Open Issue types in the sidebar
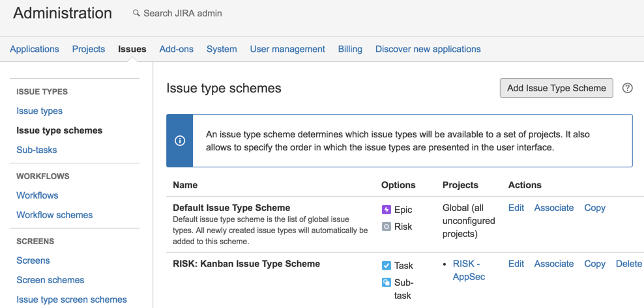The image size is (644, 308). (40, 111)
